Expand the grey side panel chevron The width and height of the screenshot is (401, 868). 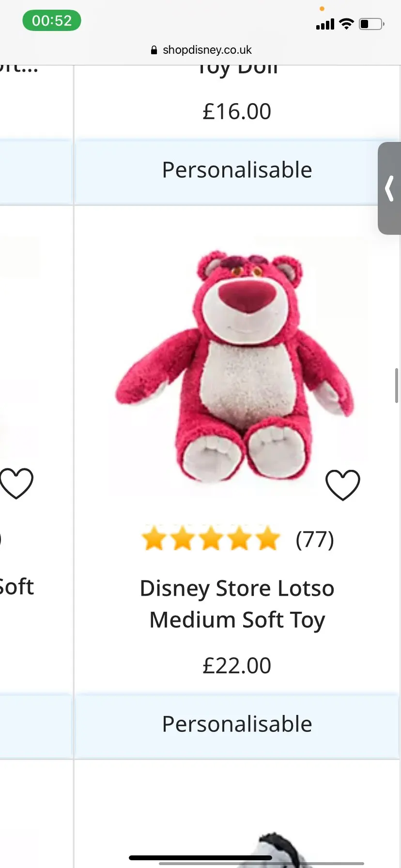coord(389,188)
